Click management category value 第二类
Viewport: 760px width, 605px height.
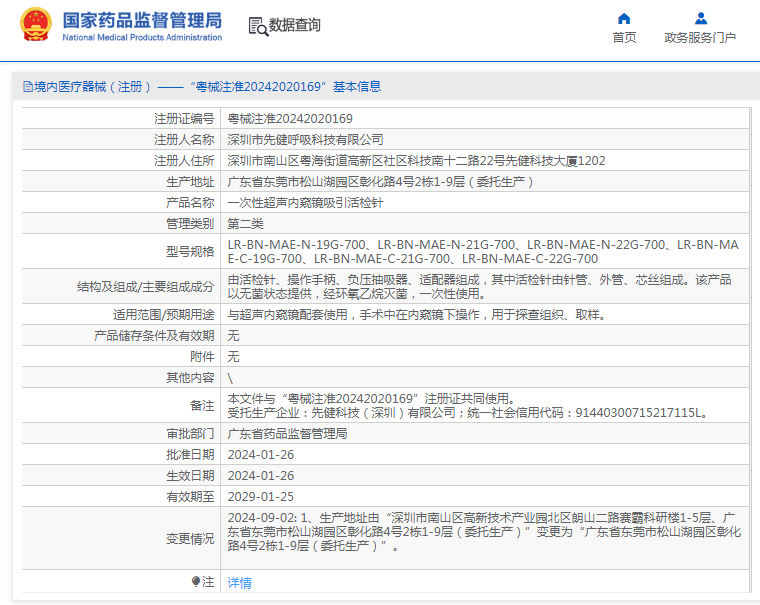pos(245,223)
